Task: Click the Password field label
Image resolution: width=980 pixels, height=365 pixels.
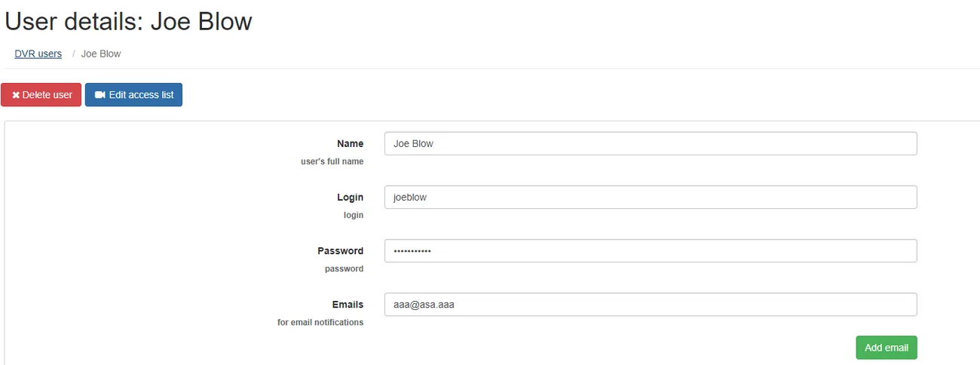Action: tap(341, 250)
